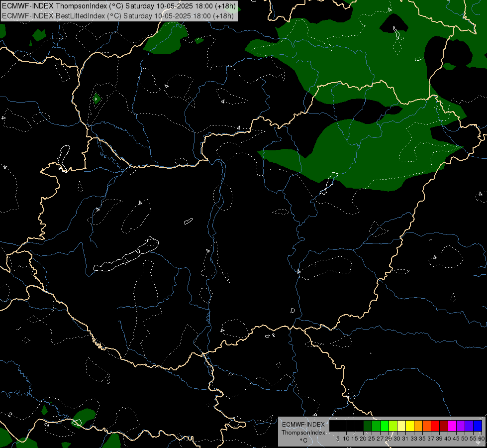
Task: Click the legend tick label '20'
Action: [363, 439]
